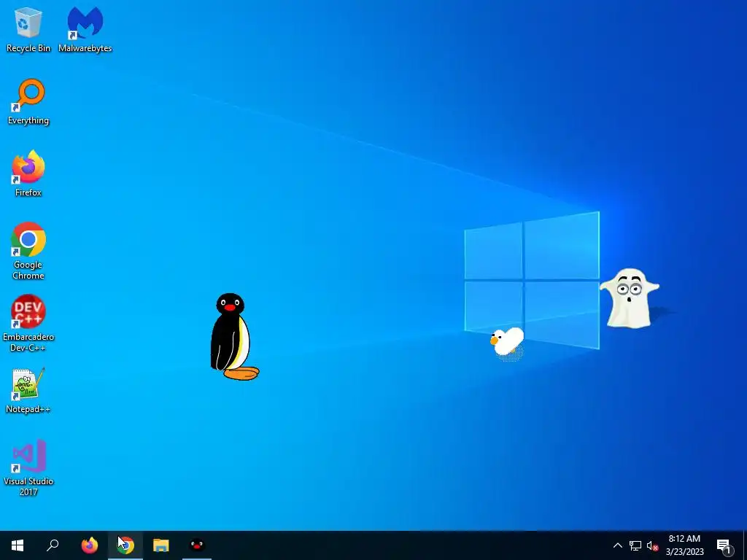Click the Pingu penguin desktop pet
This screenshot has width=747, height=560.
[234, 337]
